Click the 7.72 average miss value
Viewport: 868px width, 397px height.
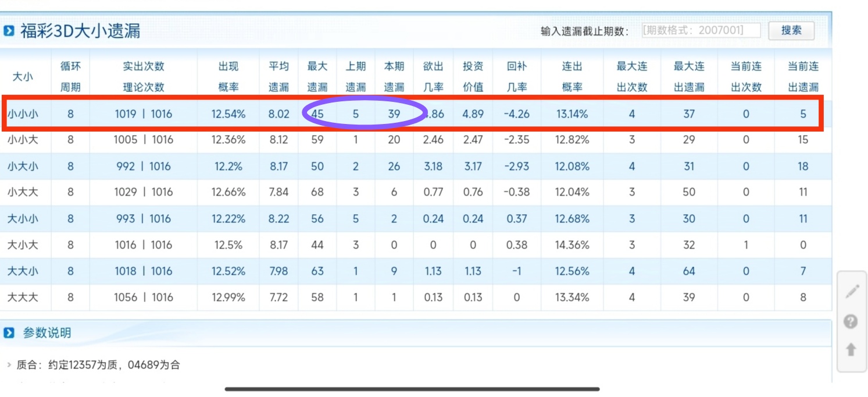pyautogui.click(x=279, y=297)
